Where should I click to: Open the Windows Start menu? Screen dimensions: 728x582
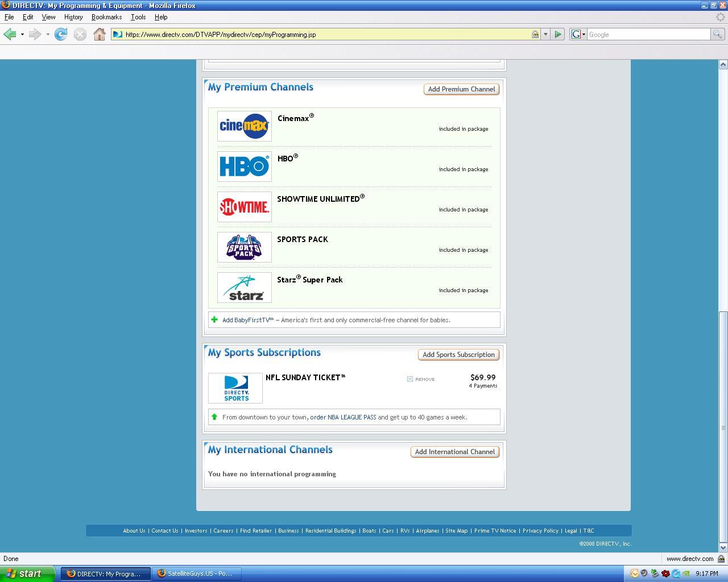(x=28, y=573)
